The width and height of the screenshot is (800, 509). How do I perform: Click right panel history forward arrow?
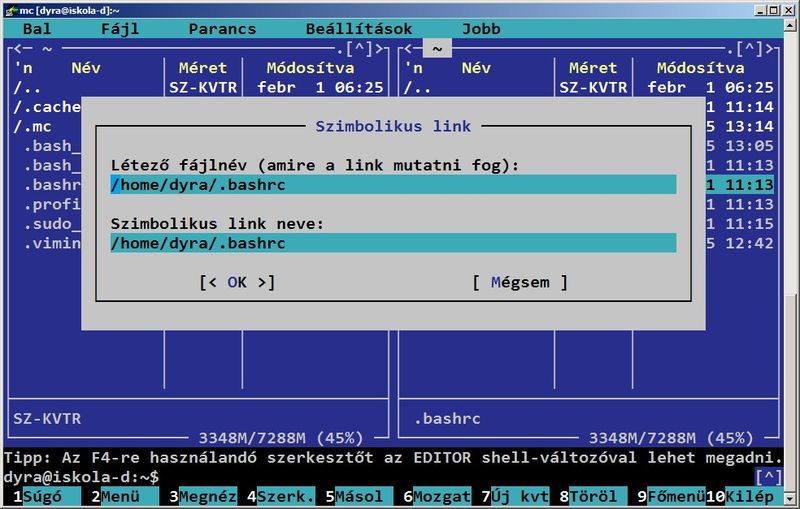pyautogui.click(x=769, y=49)
